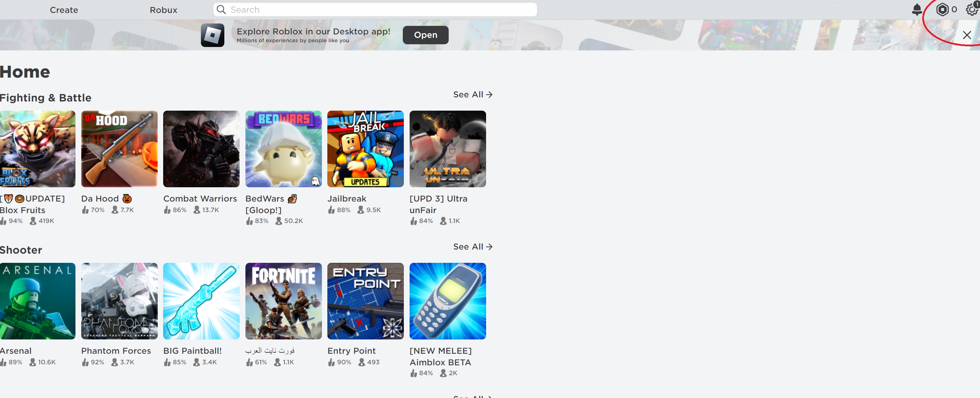Open the Jailbreak game thumbnail
980x398 pixels.
pos(365,149)
